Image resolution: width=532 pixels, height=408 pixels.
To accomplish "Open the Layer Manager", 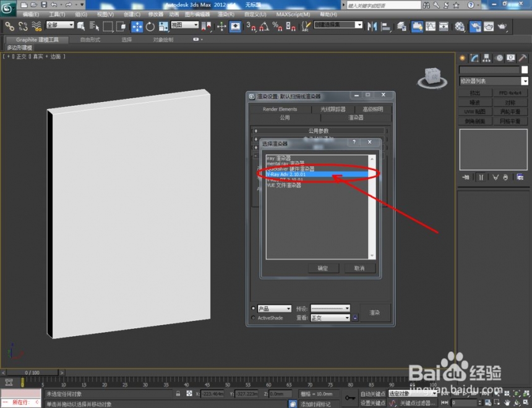I will click(401, 26).
